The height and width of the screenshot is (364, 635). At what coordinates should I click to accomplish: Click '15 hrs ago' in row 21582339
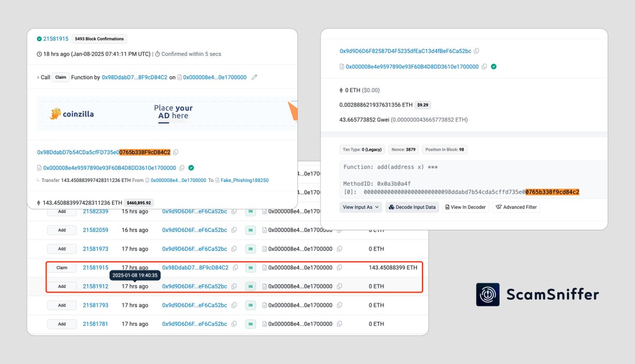135,211
